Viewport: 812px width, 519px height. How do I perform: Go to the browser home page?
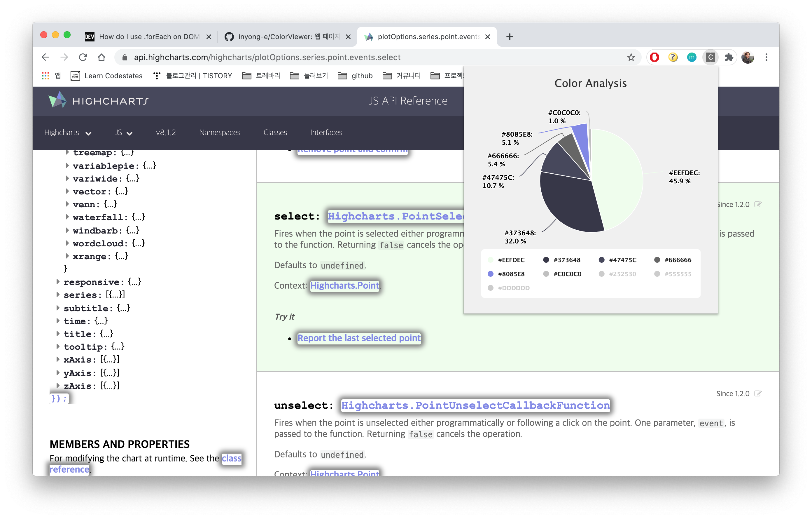point(101,58)
